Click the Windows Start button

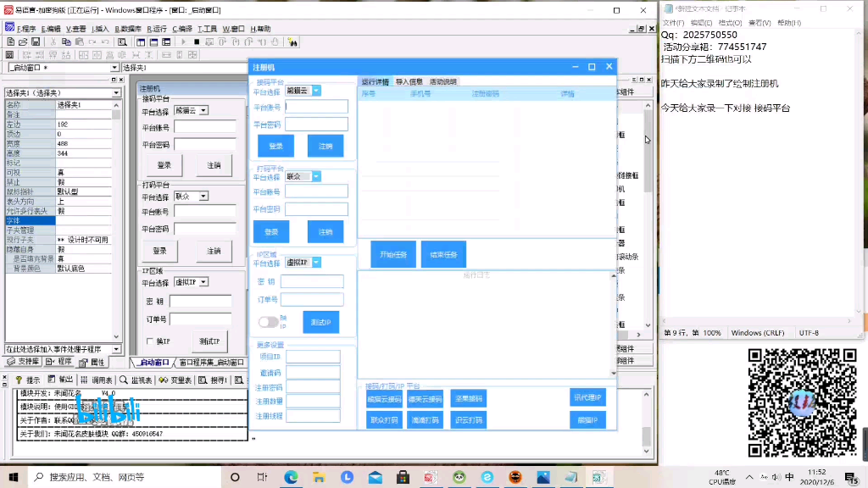(x=14, y=477)
